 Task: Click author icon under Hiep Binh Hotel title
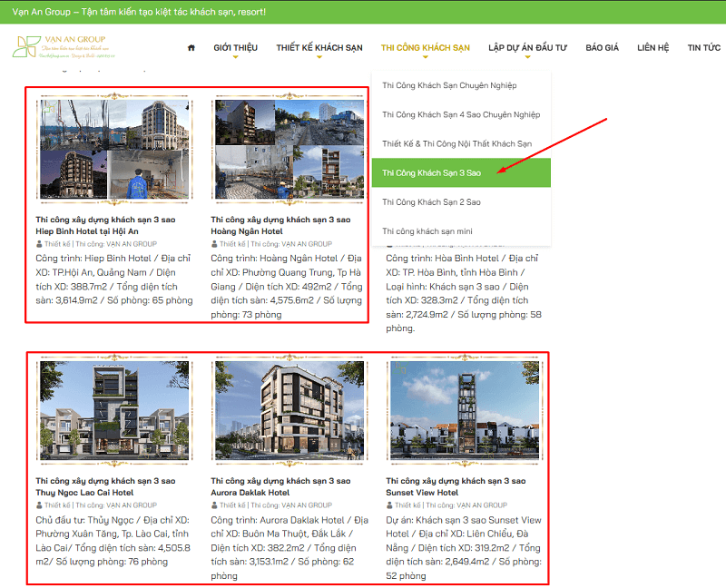pyautogui.click(x=39, y=244)
